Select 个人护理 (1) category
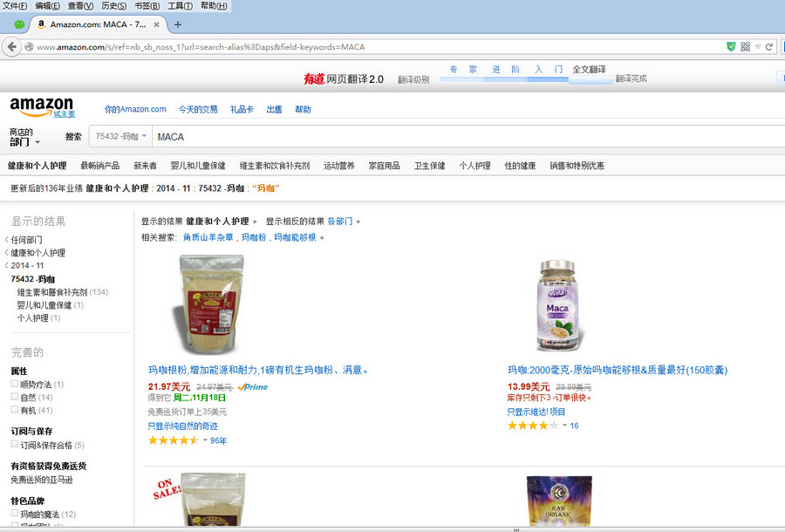The width and height of the screenshot is (785, 532). pyautogui.click(x=38, y=317)
